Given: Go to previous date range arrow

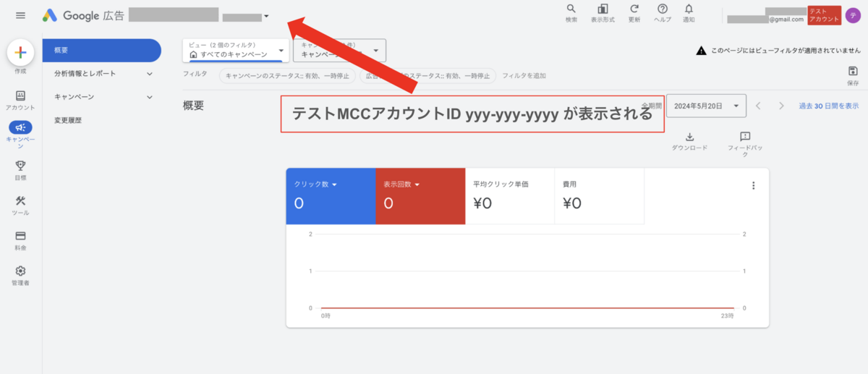Looking at the screenshot, I should click(x=758, y=106).
